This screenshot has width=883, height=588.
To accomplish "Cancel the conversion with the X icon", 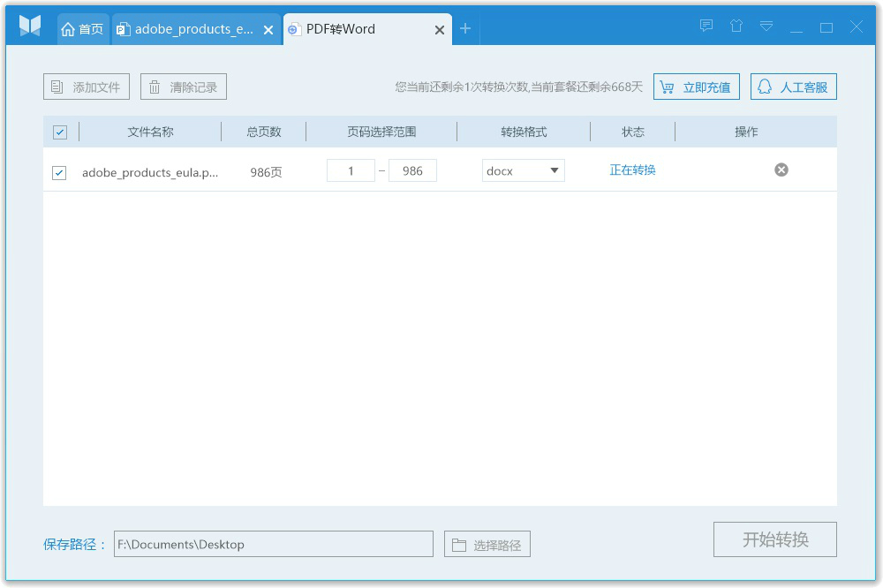I will point(781,170).
